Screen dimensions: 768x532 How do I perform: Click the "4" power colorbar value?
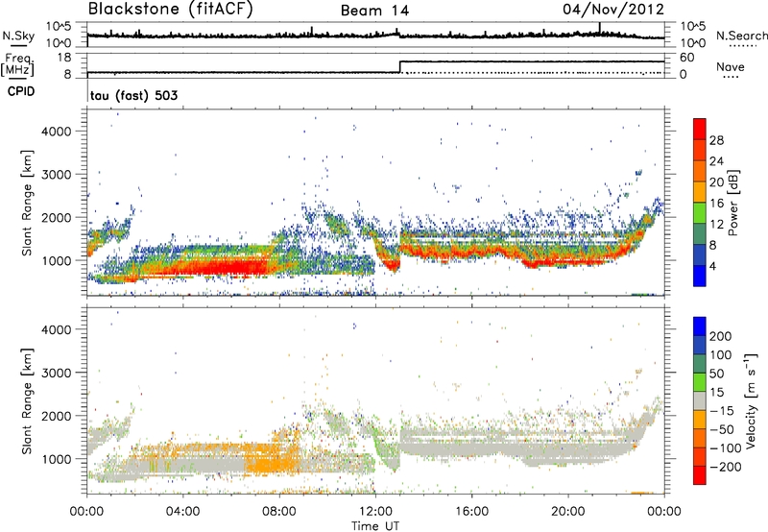(x=712, y=267)
